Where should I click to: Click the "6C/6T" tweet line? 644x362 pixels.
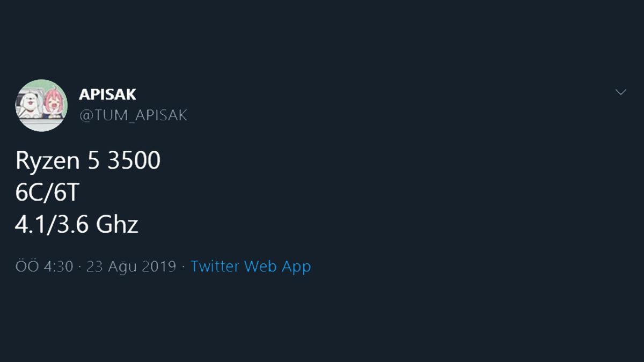coord(47,193)
